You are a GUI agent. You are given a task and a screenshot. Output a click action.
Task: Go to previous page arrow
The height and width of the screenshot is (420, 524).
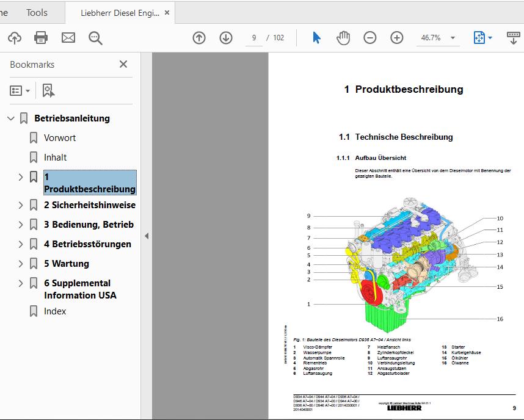tap(199, 38)
